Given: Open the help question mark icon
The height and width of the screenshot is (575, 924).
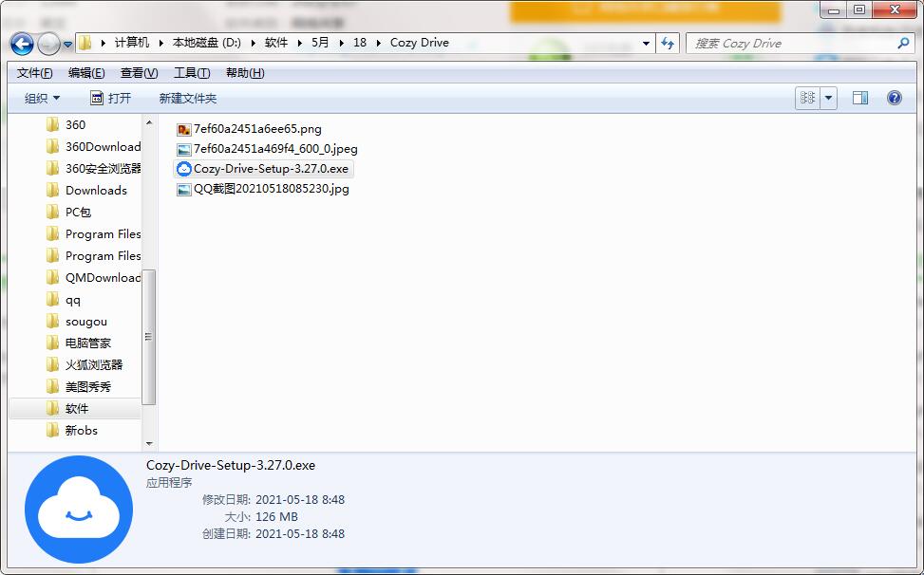Looking at the screenshot, I should pos(894,98).
